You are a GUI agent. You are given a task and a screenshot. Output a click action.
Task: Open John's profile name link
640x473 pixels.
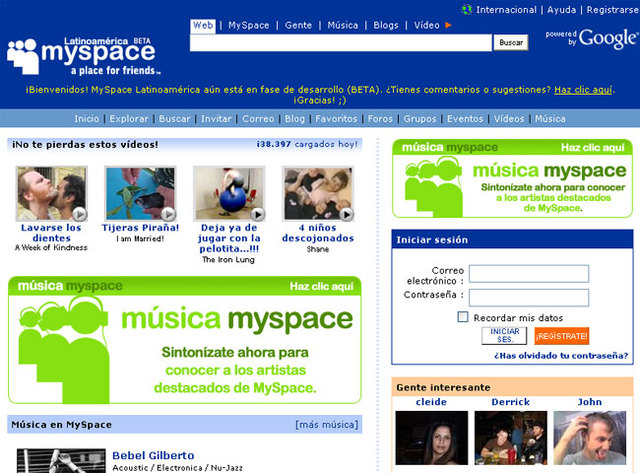tap(590, 402)
